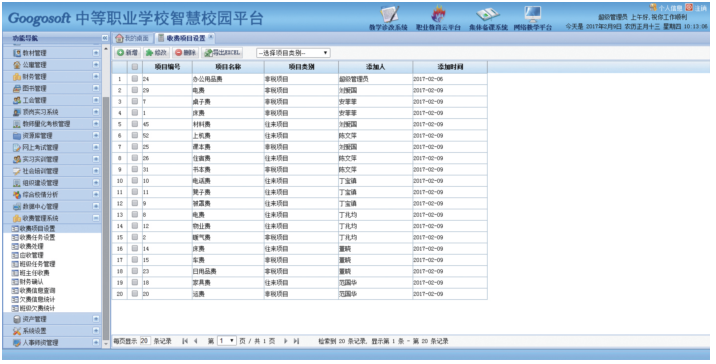The image size is (716, 364).
Task: Go to the last page of records
Action: pyautogui.click(x=296, y=341)
